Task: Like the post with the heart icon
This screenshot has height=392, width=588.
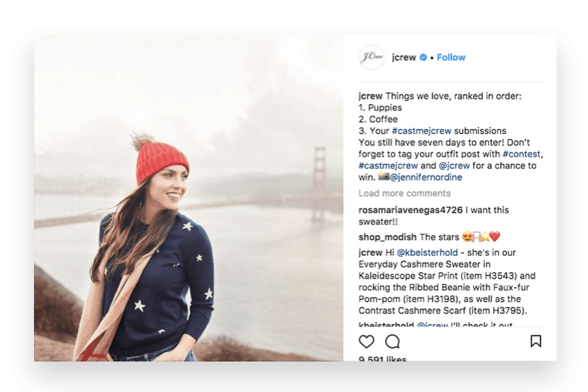Action: (x=366, y=342)
